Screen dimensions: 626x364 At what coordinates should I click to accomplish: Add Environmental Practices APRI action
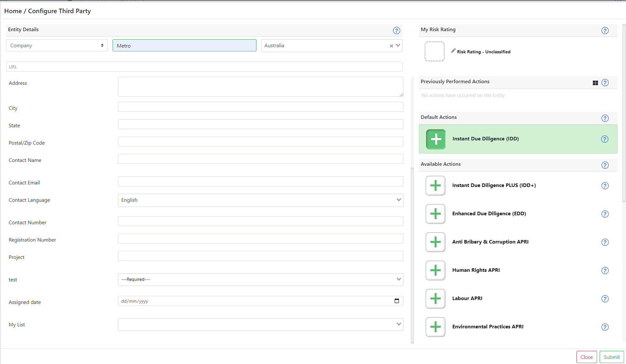[436, 327]
